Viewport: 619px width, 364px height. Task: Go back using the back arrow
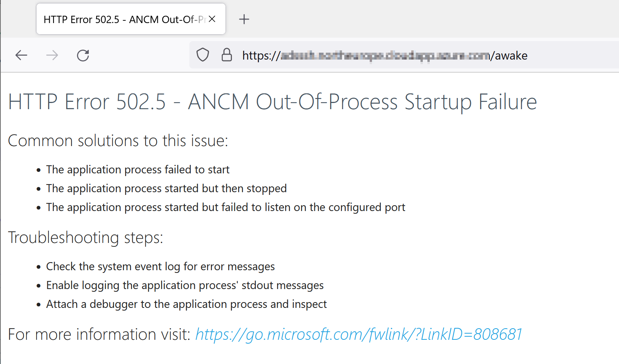pyautogui.click(x=21, y=55)
